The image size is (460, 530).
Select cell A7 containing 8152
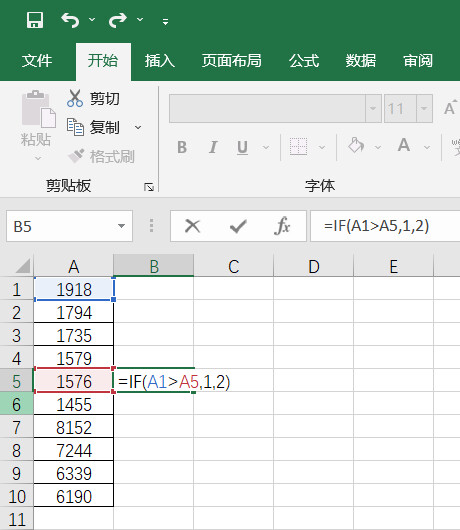74,427
